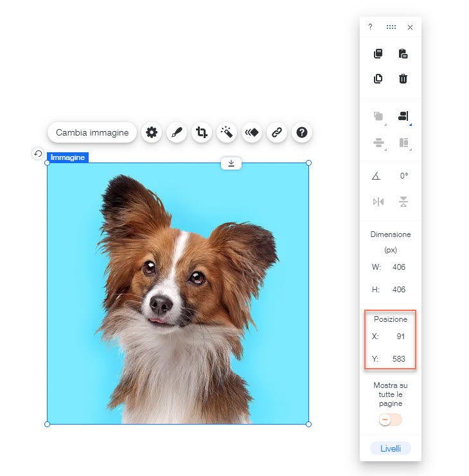
Task: Select the top-left resize handle of image
Action: pyautogui.click(x=47, y=163)
